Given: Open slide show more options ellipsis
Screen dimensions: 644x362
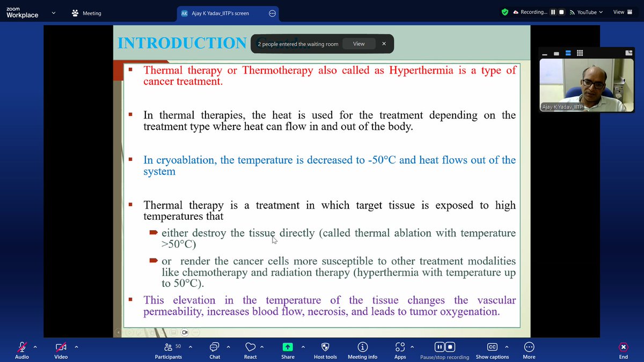Looking at the screenshot, I should (x=196, y=332).
